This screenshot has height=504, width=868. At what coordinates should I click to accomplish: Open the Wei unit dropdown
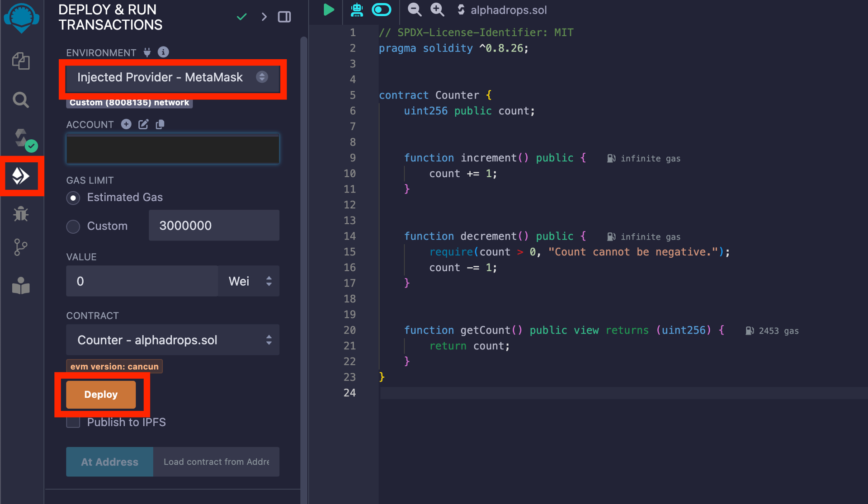249,281
